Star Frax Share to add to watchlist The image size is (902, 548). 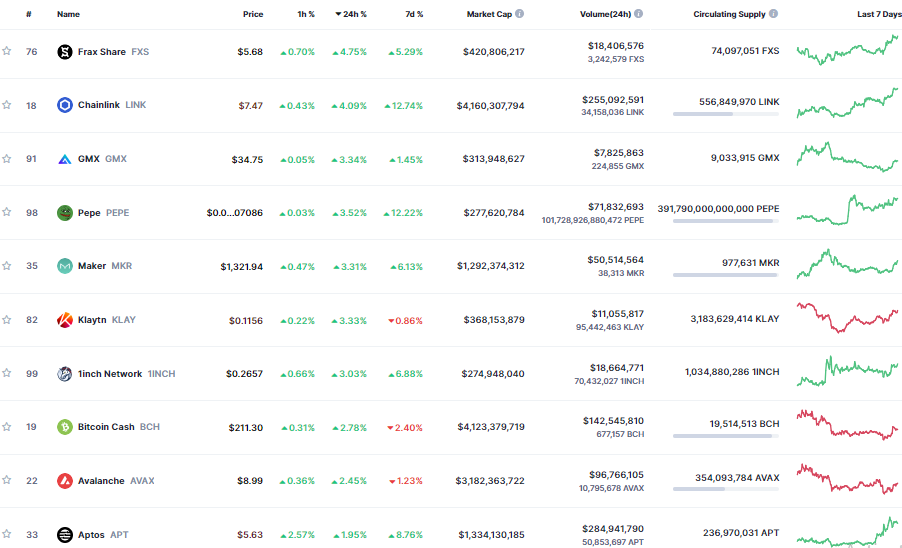pyautogui.click(x=7, y=52)
